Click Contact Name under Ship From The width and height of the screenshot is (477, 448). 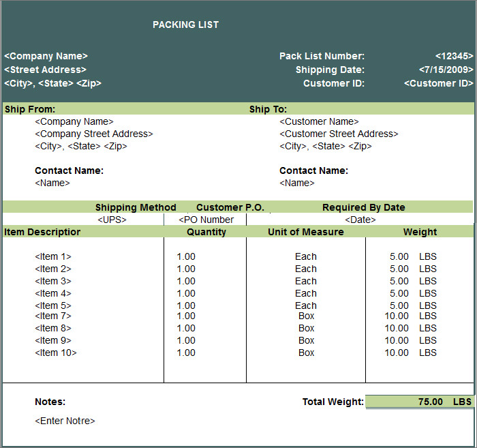[69, 170]
